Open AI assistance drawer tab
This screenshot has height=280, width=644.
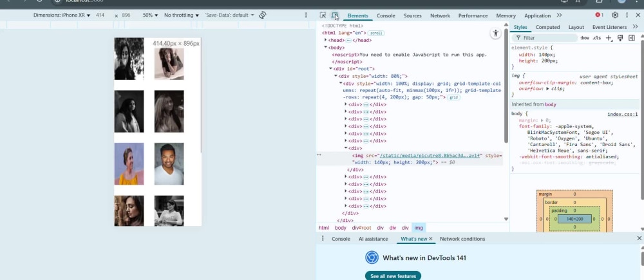pos(373,239)
